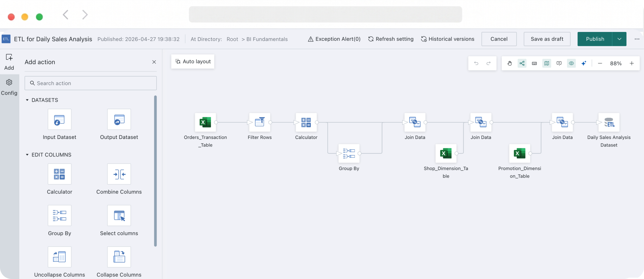Open Exception Alert(0)

tap(334, 39)
